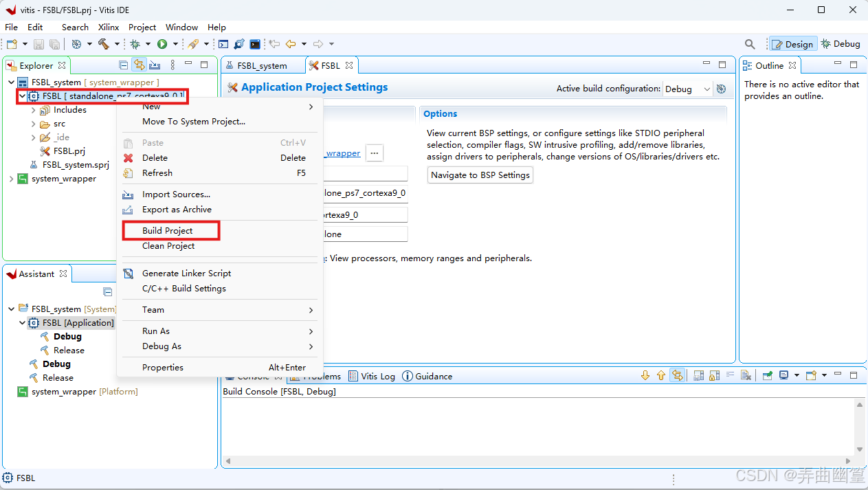This screenshot has width=868, height=490.
Task: Toggle the link arrows button in Console toolbar
Action: tap(678, 375)
